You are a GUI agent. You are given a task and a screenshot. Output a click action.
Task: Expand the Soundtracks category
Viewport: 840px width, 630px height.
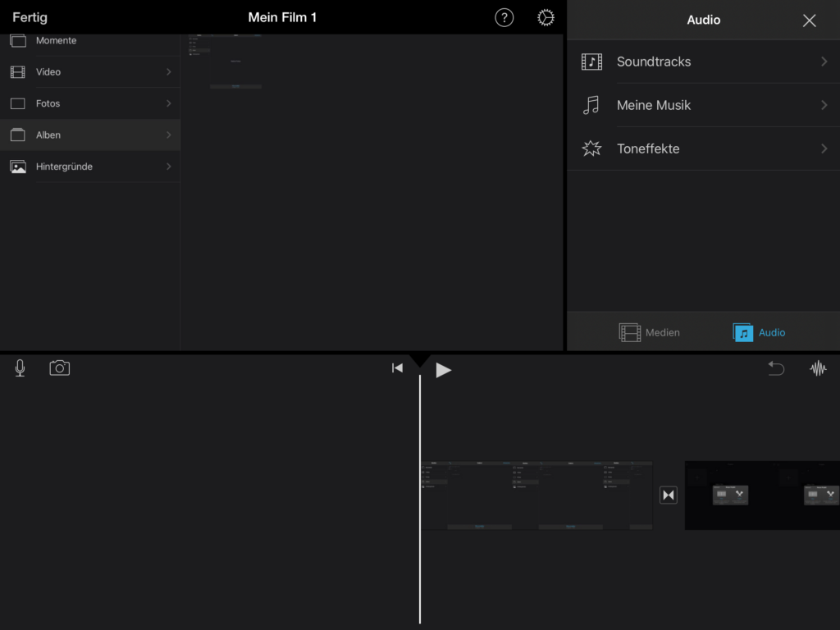[703, 62]
